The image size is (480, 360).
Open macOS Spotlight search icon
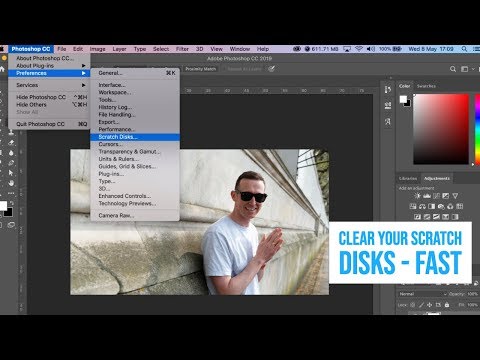[464, 49]
